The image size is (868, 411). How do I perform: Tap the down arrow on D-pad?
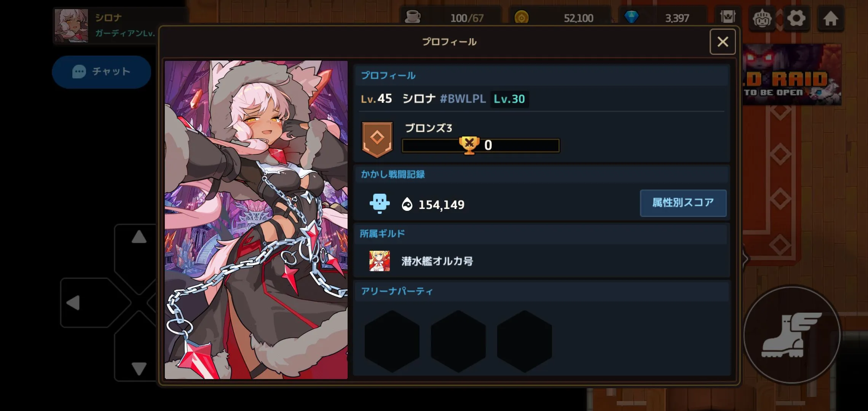click(139, 368)
